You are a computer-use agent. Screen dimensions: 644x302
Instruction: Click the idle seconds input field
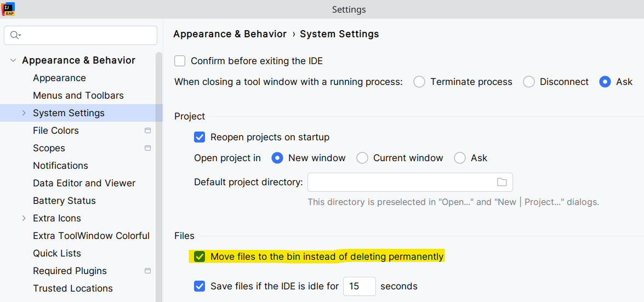(x=359, y=286)
